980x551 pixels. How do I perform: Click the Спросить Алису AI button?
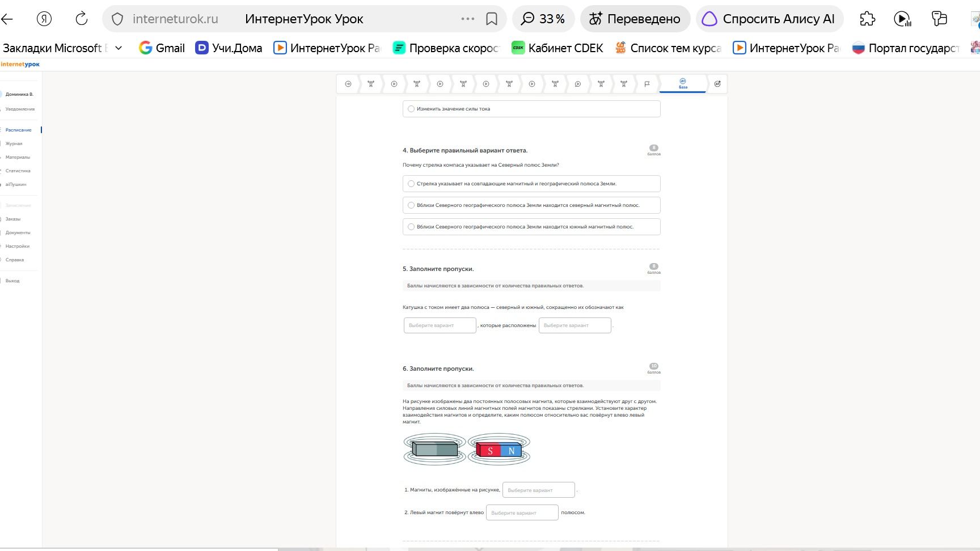coord(770,19)
